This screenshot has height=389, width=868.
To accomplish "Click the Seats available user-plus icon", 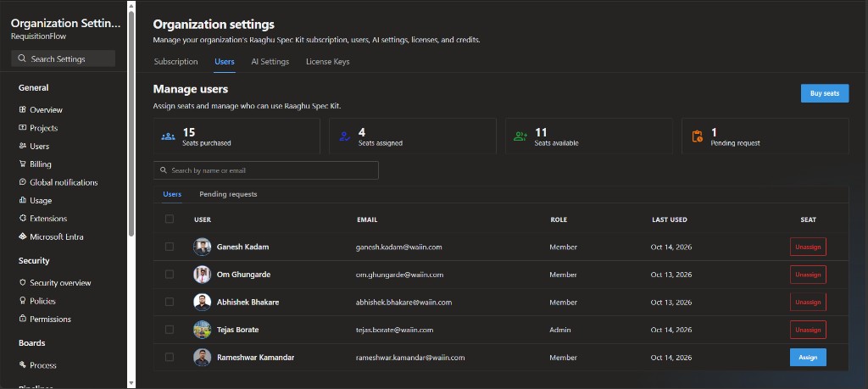I will click(520, 136).
